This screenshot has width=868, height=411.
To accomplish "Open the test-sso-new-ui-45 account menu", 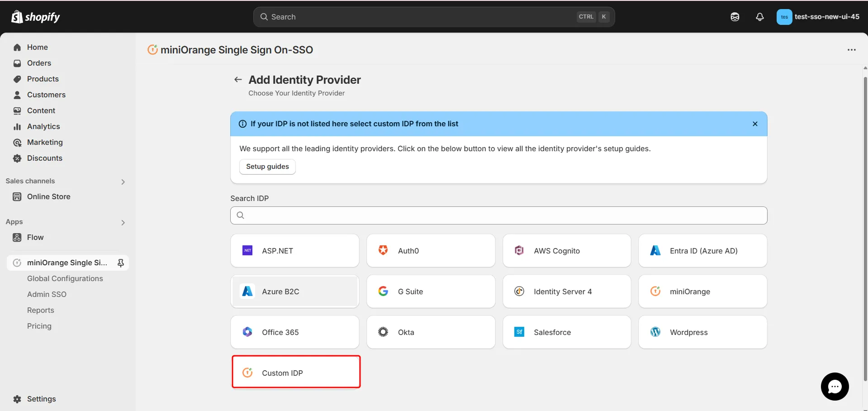I will tap(818, 17).
